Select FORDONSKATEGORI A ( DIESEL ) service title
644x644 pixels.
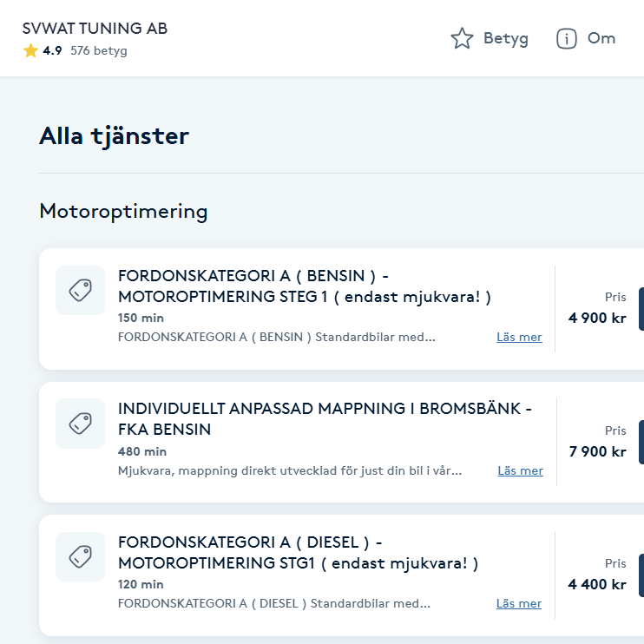coord(299,553)
